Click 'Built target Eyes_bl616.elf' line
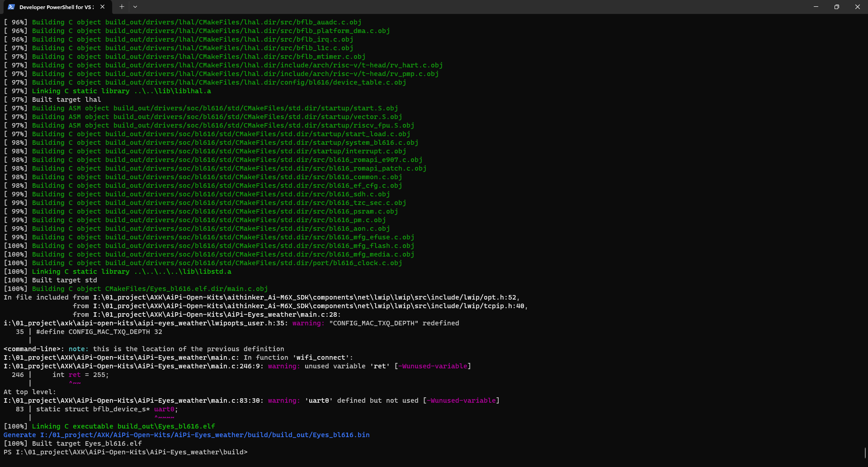Viewport: 868px width, 467px height. click(x=73, y=443)
